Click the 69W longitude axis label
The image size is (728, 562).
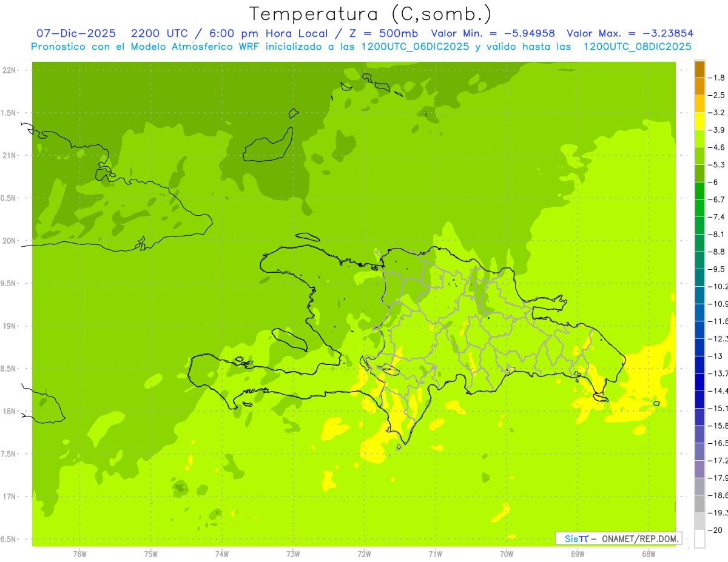(x=577, y=554)
